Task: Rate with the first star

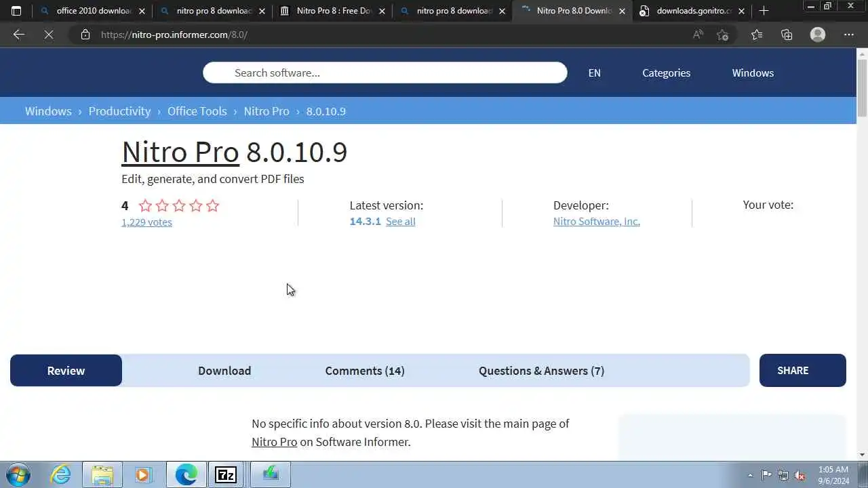Action: click(x=145, y=205)
